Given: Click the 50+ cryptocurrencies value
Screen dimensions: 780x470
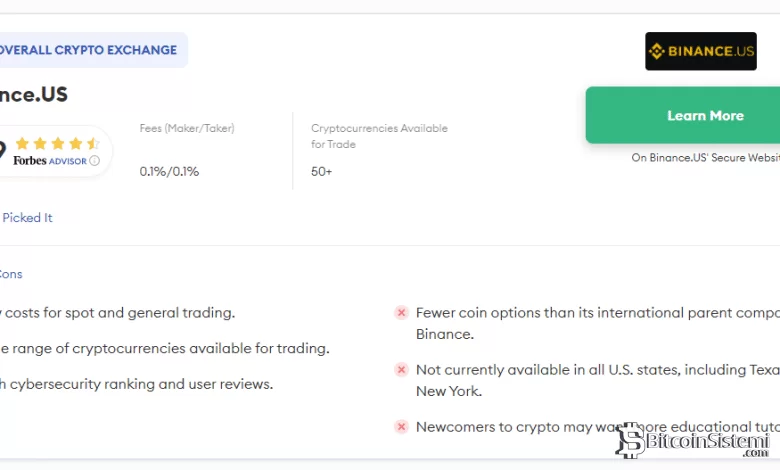Looking at the screenshot, I should tap(321, 172).
